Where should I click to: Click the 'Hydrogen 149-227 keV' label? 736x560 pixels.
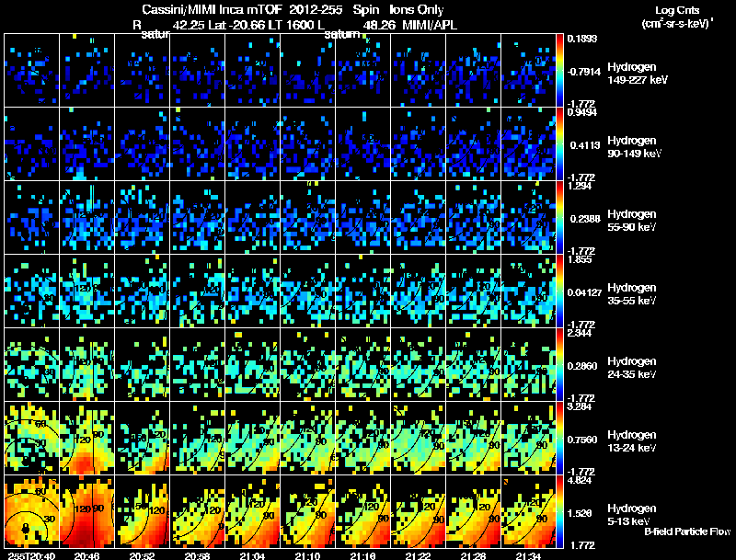point(638,74)
